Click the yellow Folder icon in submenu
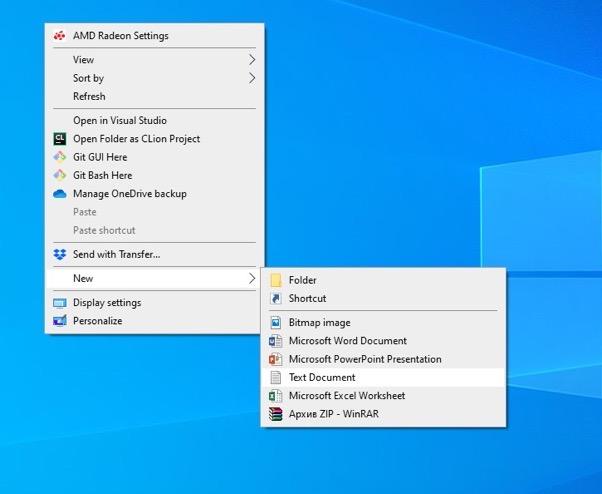The width and height of the screenshot is (602, 494). coord(276,280)
